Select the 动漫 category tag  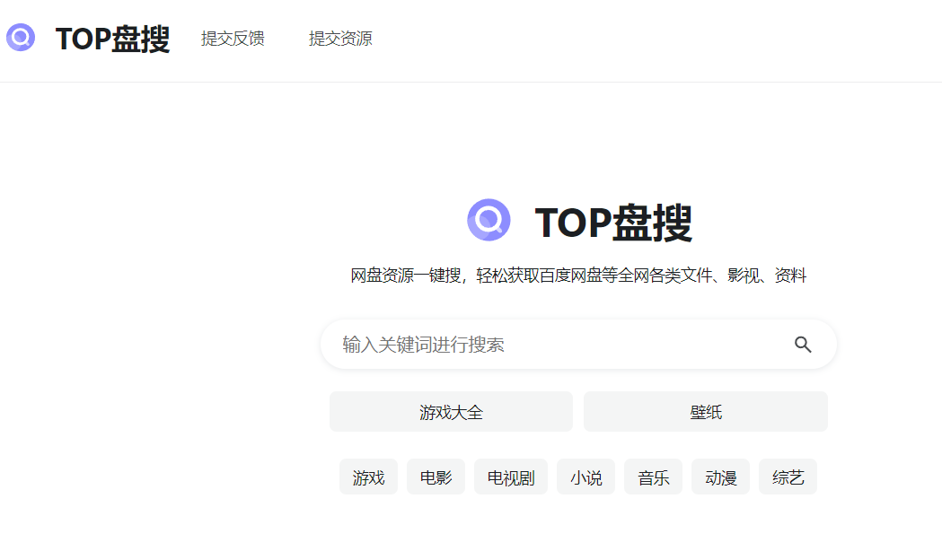[719, 477]
